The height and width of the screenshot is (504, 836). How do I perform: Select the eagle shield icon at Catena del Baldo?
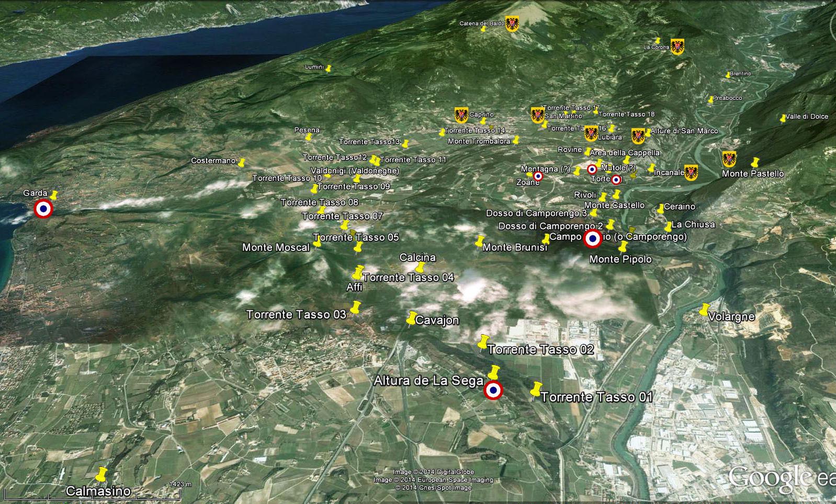[512, 24]
